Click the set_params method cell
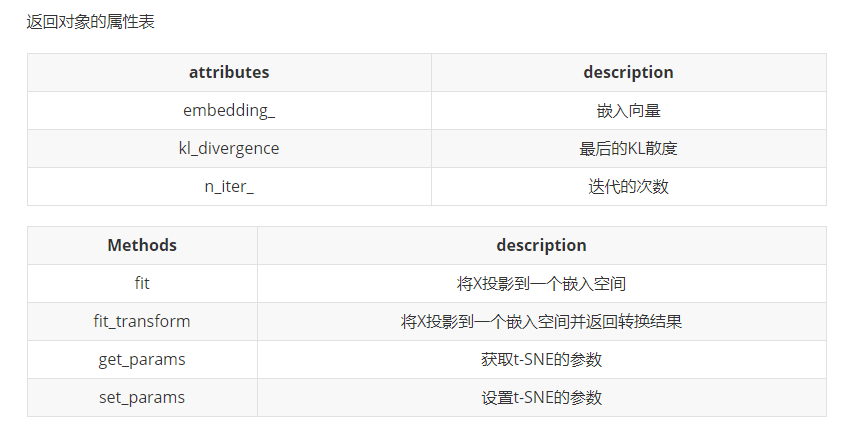This screenshot has width=841, height=434. coord(142,398)
